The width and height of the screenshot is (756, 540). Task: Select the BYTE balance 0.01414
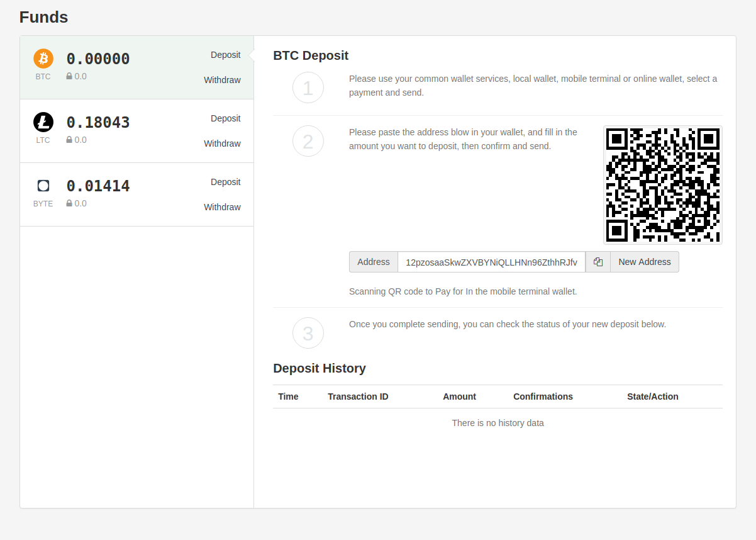point(98,186)
